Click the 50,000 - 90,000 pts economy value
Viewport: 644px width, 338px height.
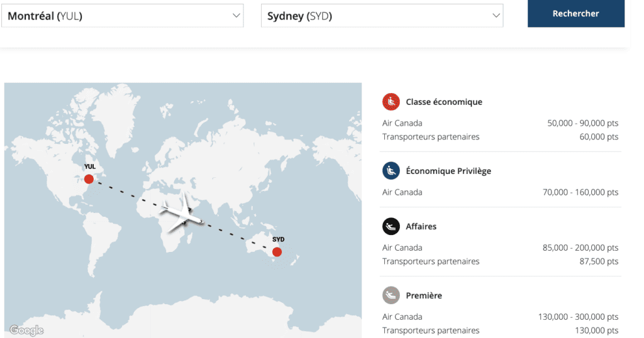(582, 123)
